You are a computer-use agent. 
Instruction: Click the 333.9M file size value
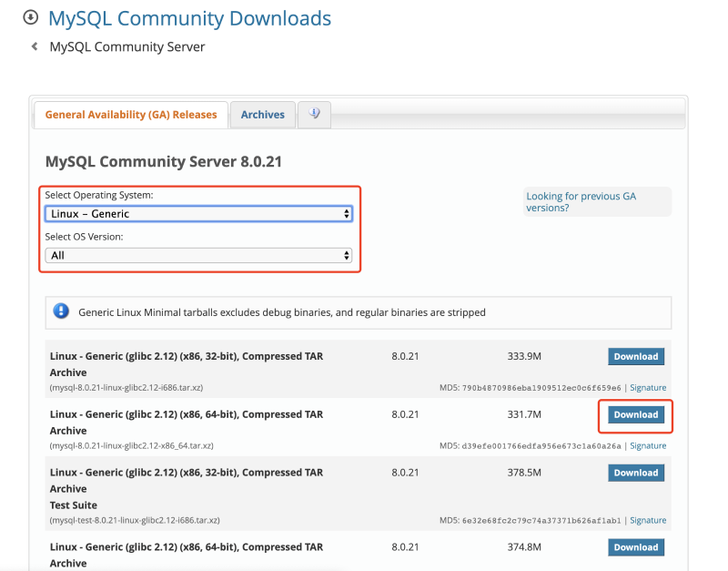pyautogui.click(x=524, y=356)
